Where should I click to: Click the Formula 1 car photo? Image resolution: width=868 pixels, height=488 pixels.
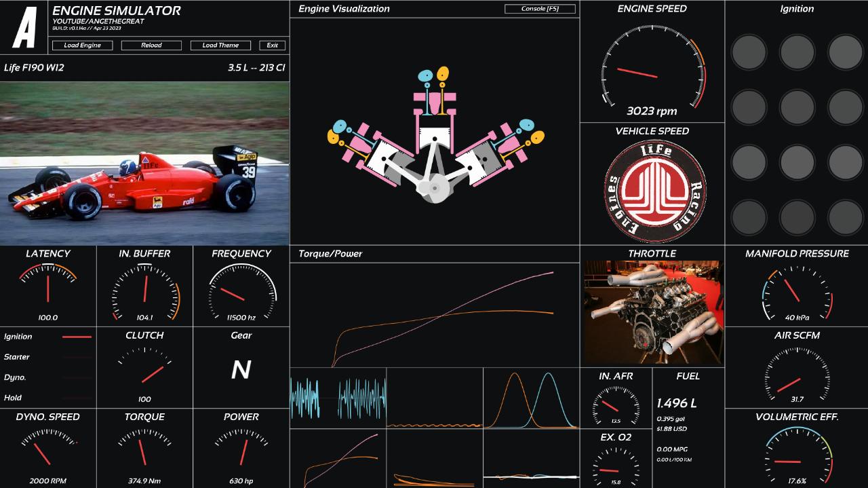tap(144, 164)
